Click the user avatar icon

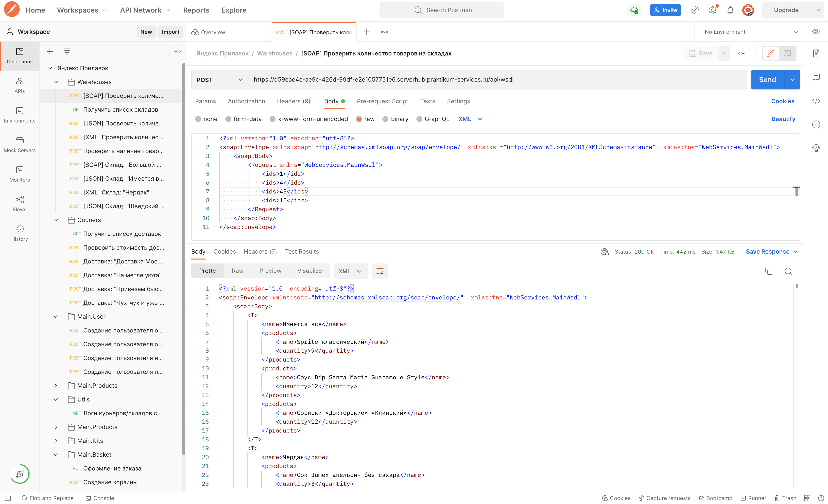748,10
